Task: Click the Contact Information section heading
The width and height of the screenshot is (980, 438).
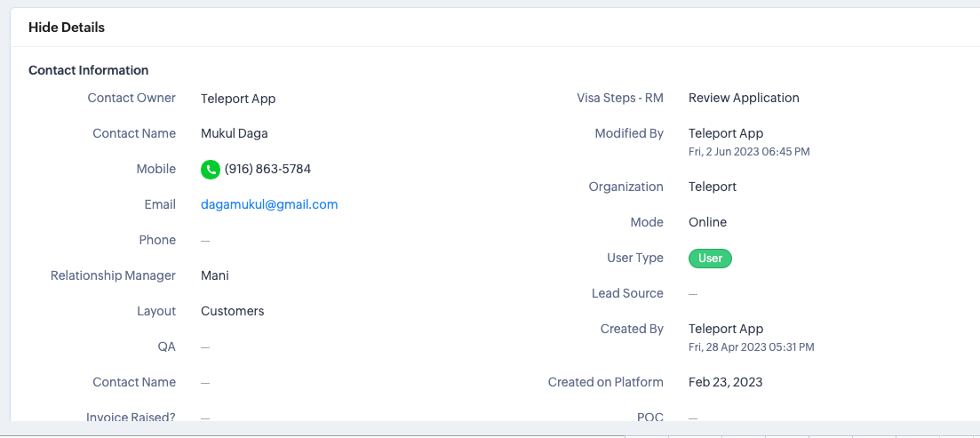Action: 88,70
